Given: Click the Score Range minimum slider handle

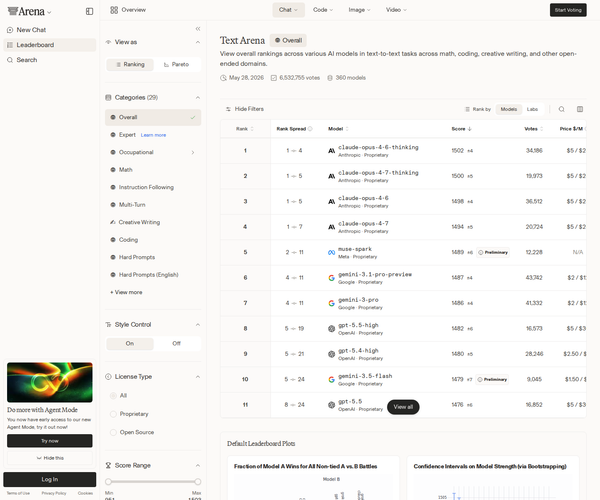Looking at the screenshot, I should point(108,482).
